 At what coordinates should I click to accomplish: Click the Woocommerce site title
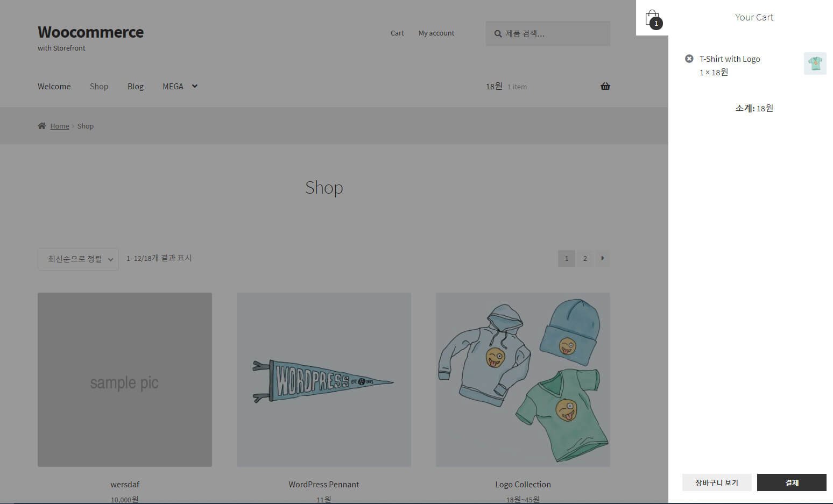click(90, 32)
